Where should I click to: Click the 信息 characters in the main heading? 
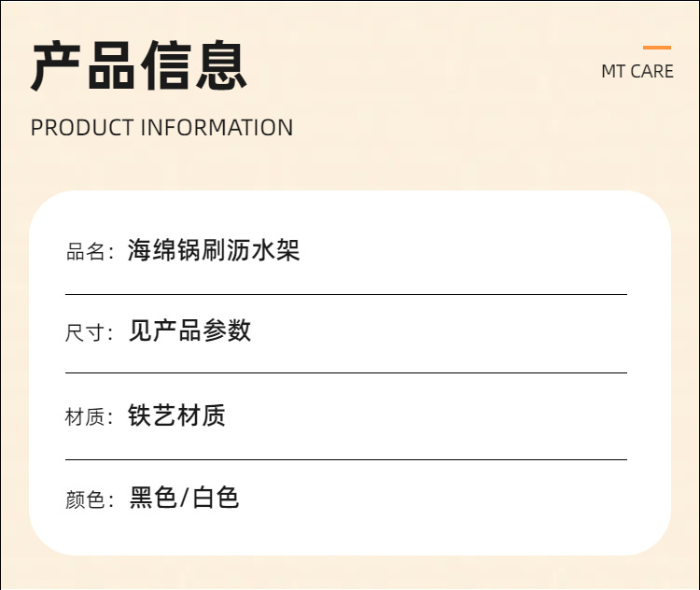(x=193, y=65)
